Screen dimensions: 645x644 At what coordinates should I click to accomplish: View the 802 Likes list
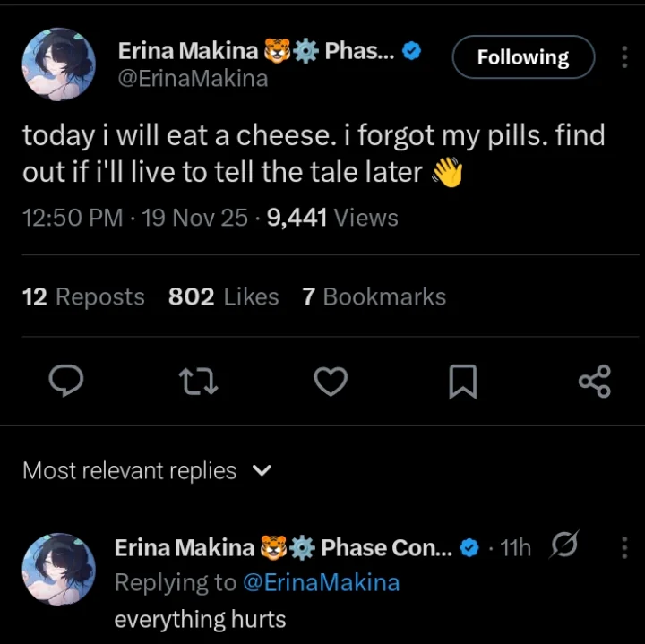(223, 297)
